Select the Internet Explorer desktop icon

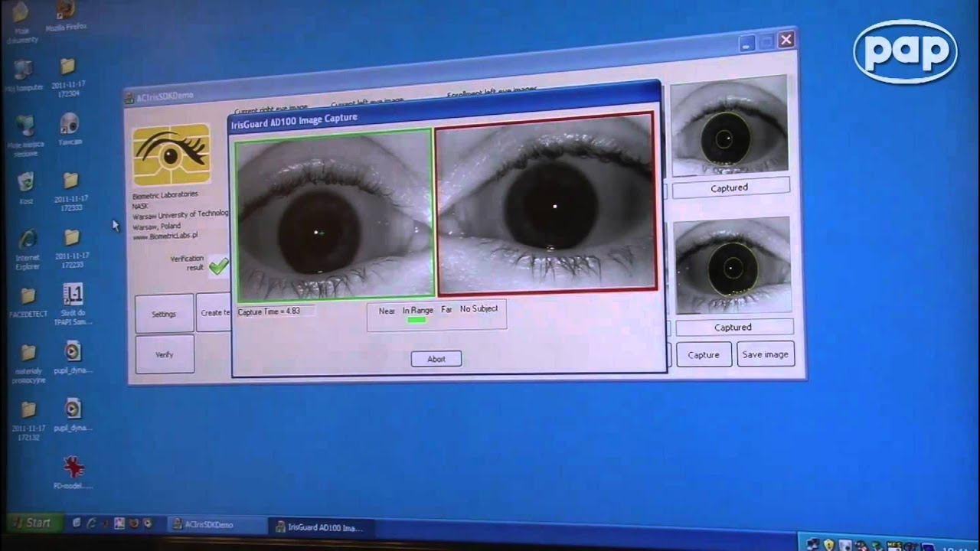pos(28,249)
